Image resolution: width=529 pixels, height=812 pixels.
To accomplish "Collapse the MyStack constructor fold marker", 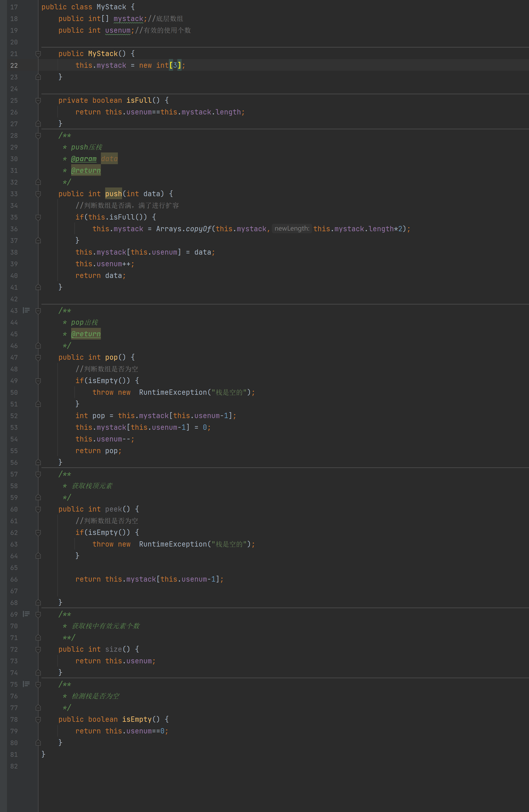I will 38,54.
